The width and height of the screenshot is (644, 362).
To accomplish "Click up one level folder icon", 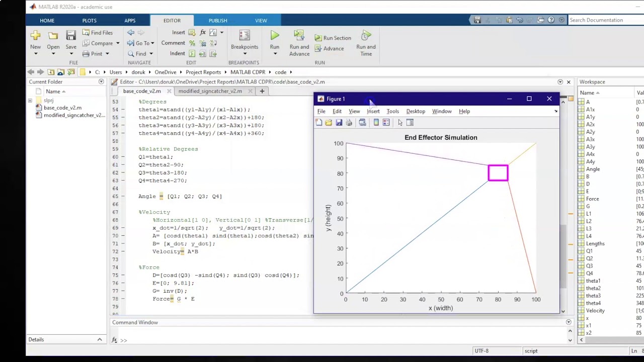I will [51, 72].
